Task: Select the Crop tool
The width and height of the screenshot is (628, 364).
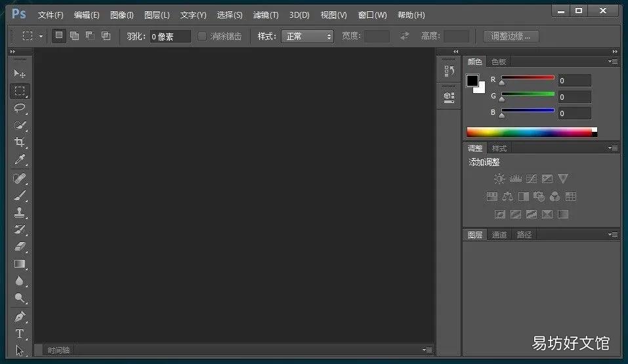Action: [x=19, y=142]
